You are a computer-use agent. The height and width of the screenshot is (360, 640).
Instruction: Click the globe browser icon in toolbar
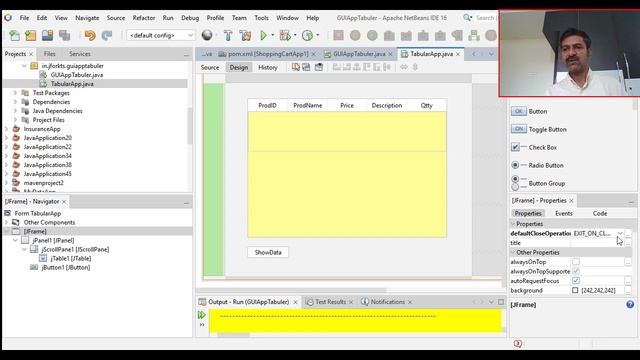pos(207,36)
